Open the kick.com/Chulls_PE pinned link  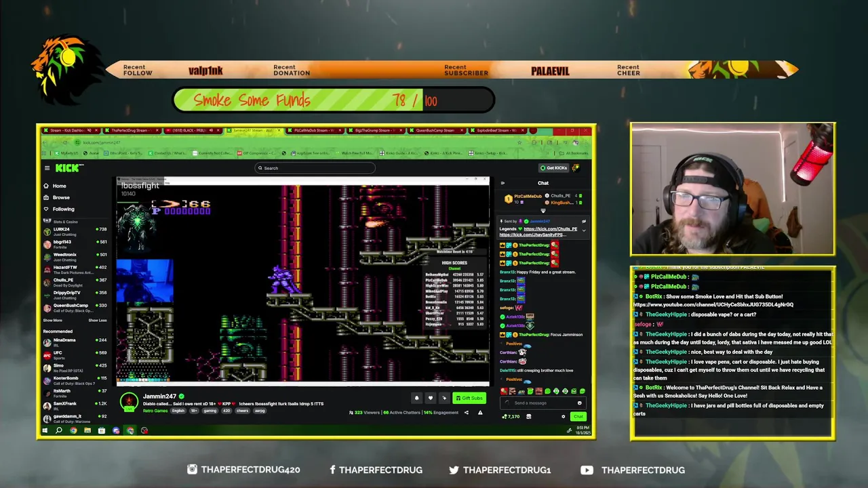[x=551, y=229]
